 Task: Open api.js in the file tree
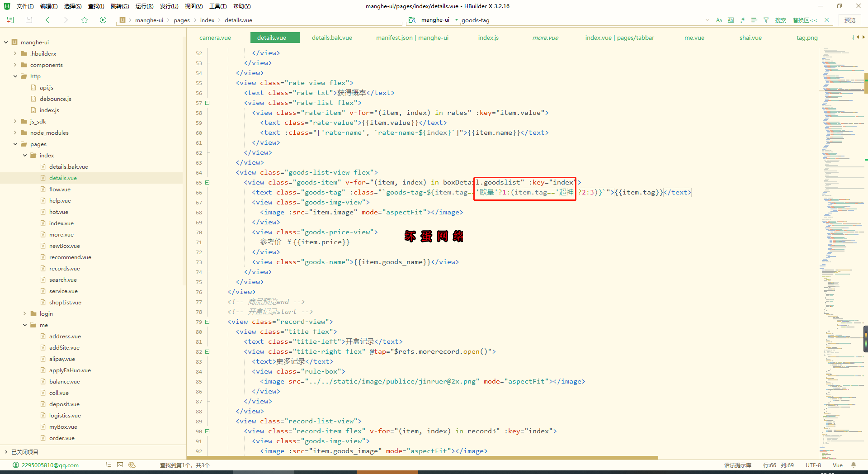(46, 87)
